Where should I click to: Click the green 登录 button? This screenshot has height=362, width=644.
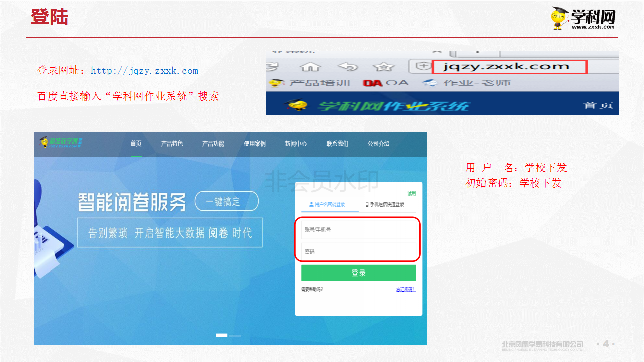click(x=358, y=273)
